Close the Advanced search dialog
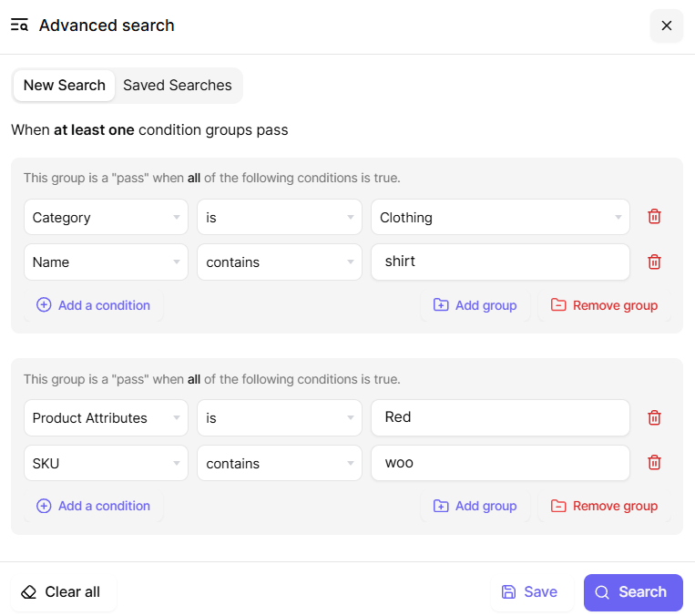695x616 pixels. (666, 26)
